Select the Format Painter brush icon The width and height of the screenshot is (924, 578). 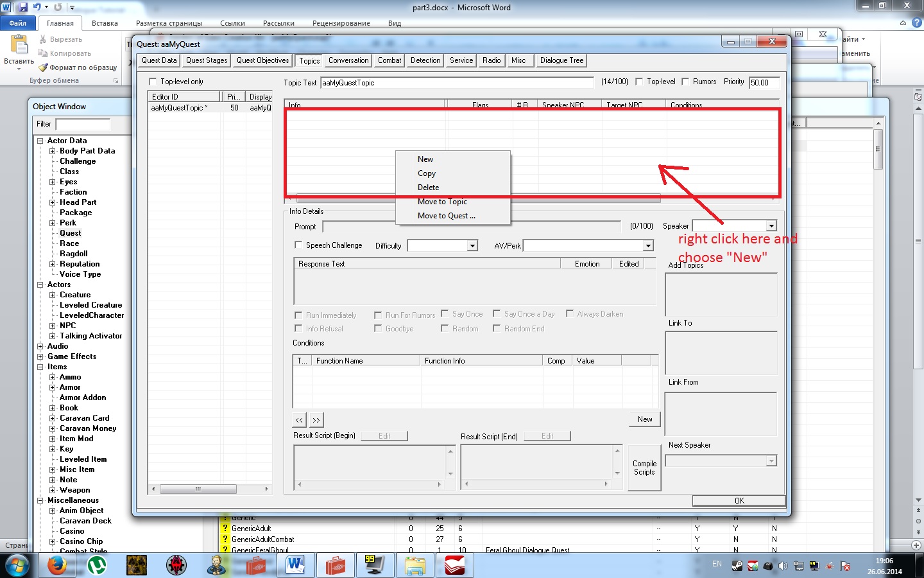(x=43, y=67)
